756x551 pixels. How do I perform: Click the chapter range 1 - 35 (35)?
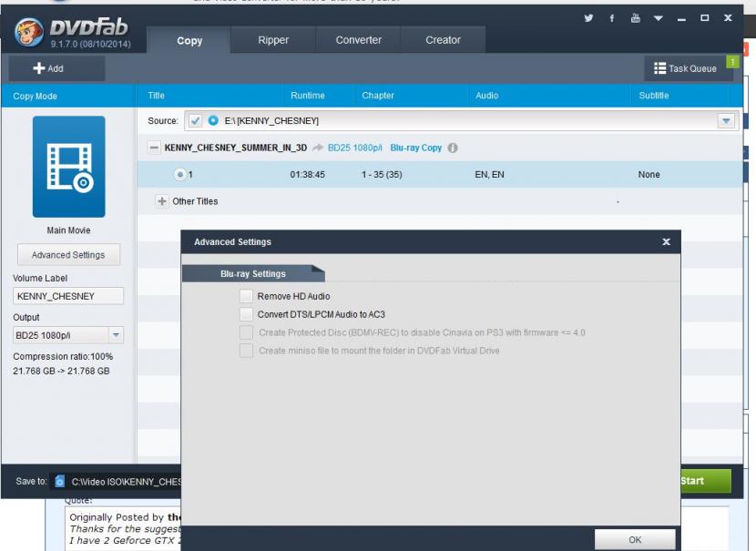click(x=382, y=175)
